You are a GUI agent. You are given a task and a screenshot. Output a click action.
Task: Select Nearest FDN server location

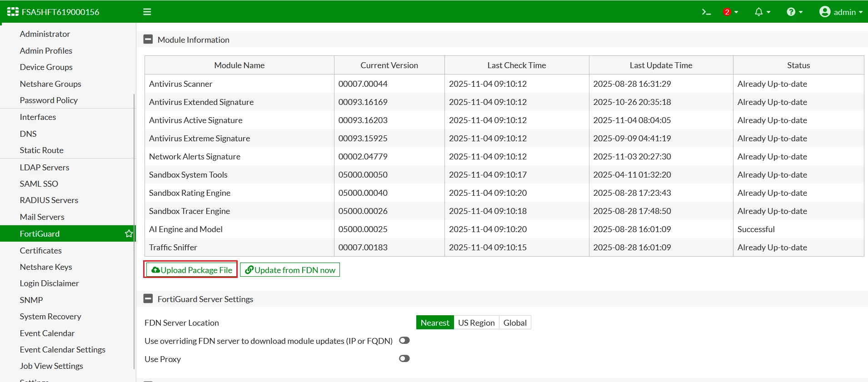click(x=435, y=322)
